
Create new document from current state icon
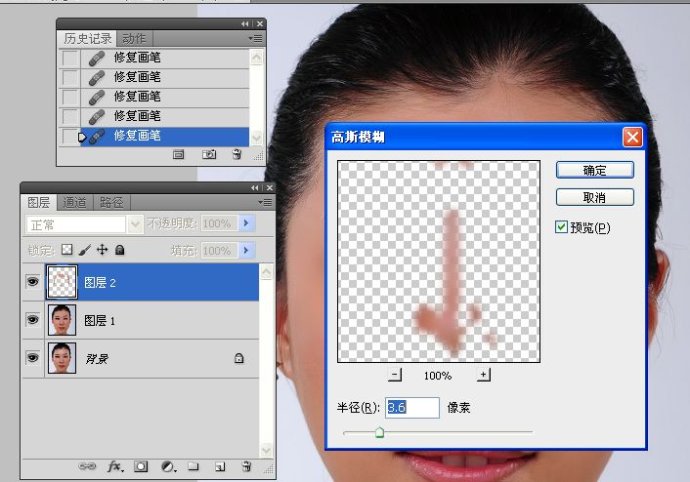click(178, 155)
